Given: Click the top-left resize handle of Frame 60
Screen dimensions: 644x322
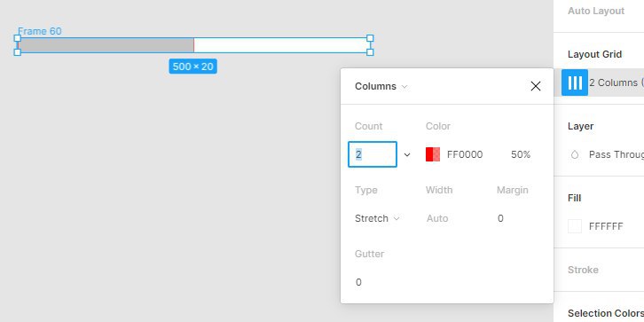Looking at the screenshot, I should point(17,38).
